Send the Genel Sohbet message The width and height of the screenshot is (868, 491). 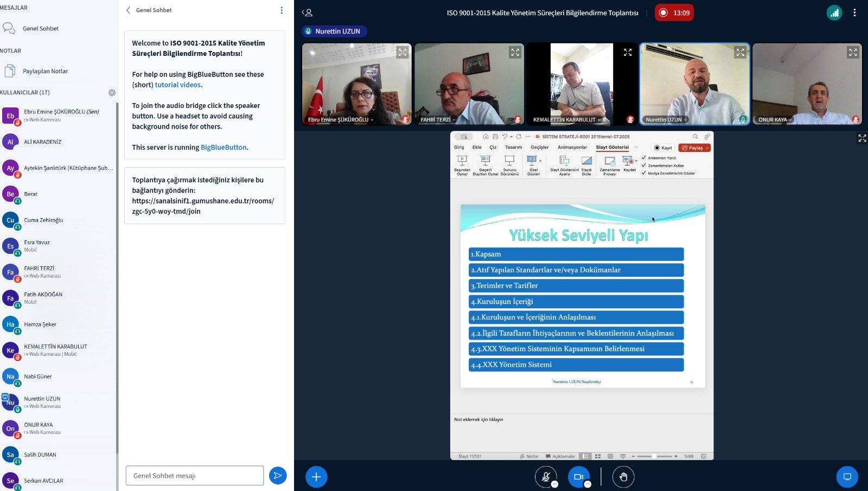[278, 476]
